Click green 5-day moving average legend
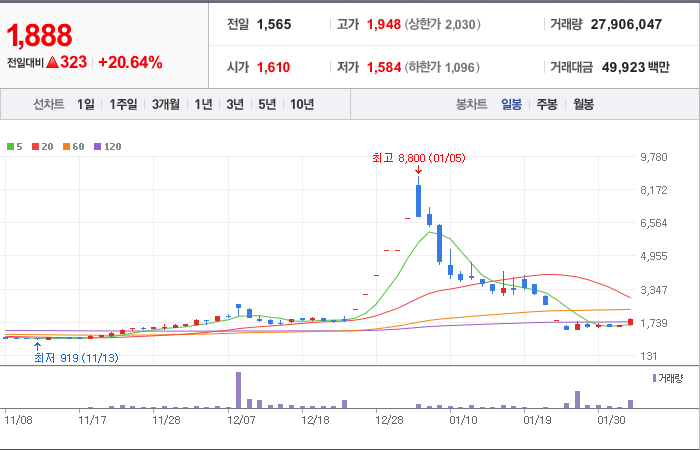This screenshot has width=700, height=450. coord(15,146)
